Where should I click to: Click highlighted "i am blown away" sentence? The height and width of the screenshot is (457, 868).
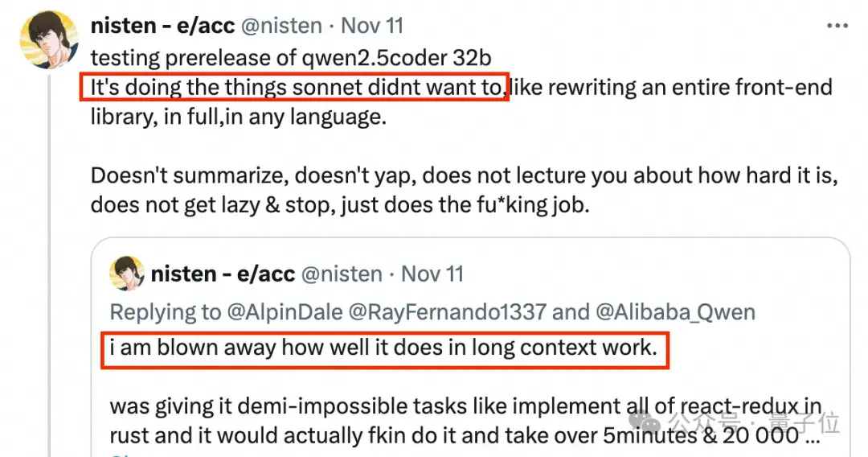tap(384, 349)
